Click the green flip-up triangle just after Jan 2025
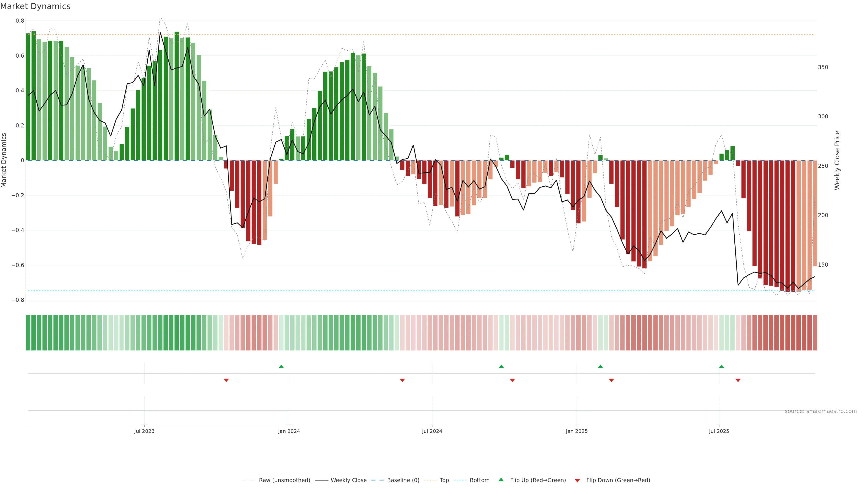This screenshot has height=488, width=868. (600, 366)
